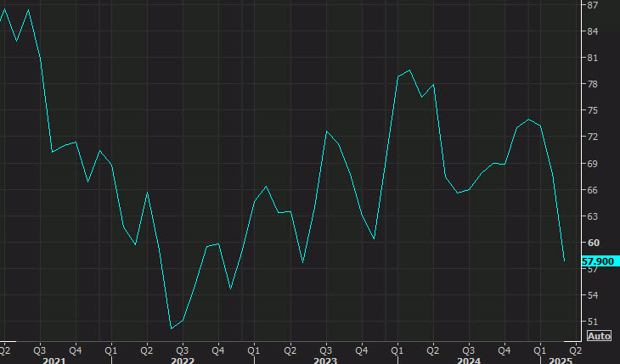Image resolution: width=620 pixels, height=364 pixels.
Task: Click the 66 price axis label
Action: 592,190
